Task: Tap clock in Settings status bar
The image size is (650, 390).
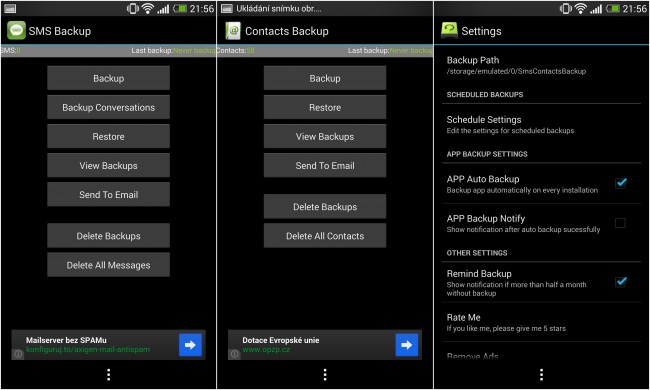Action: (x=634, y=9)
